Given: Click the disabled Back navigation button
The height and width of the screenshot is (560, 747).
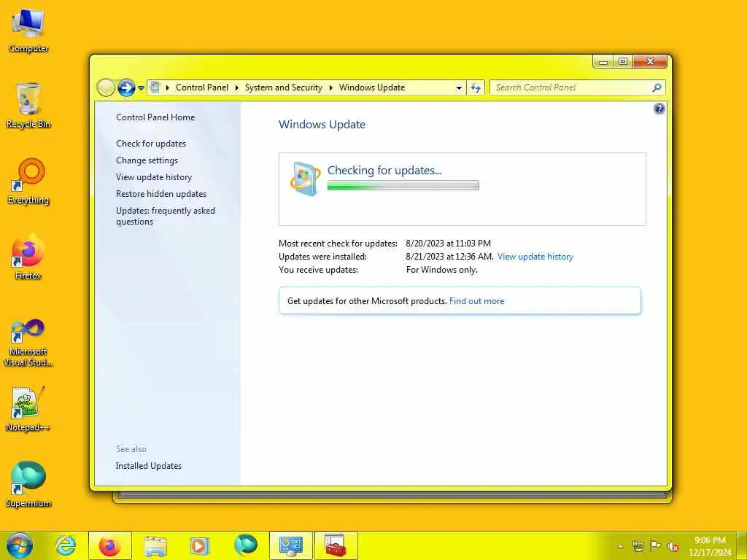Looking at the screenshot, I should [x=106, y=87].
